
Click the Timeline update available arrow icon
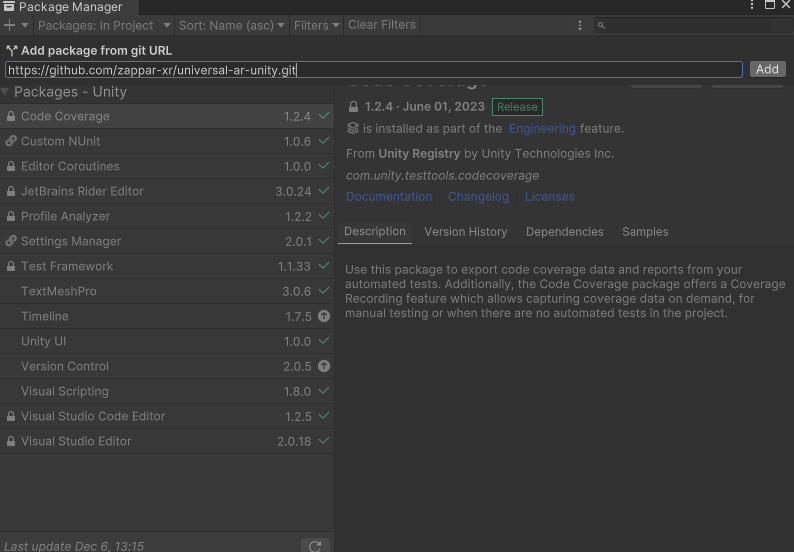click(324, 316)
